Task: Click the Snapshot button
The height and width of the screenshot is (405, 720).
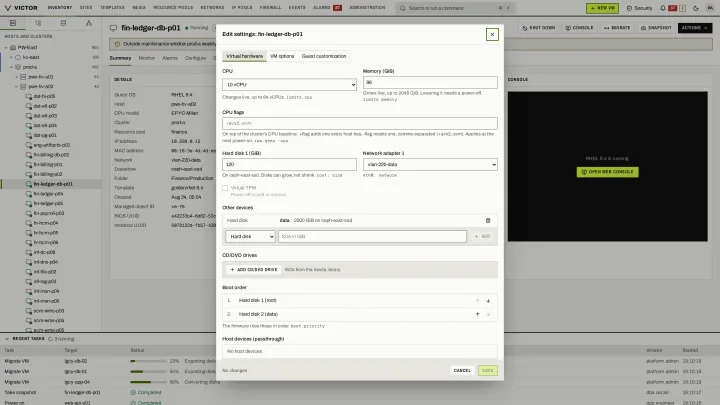Action: click(656, 28)
